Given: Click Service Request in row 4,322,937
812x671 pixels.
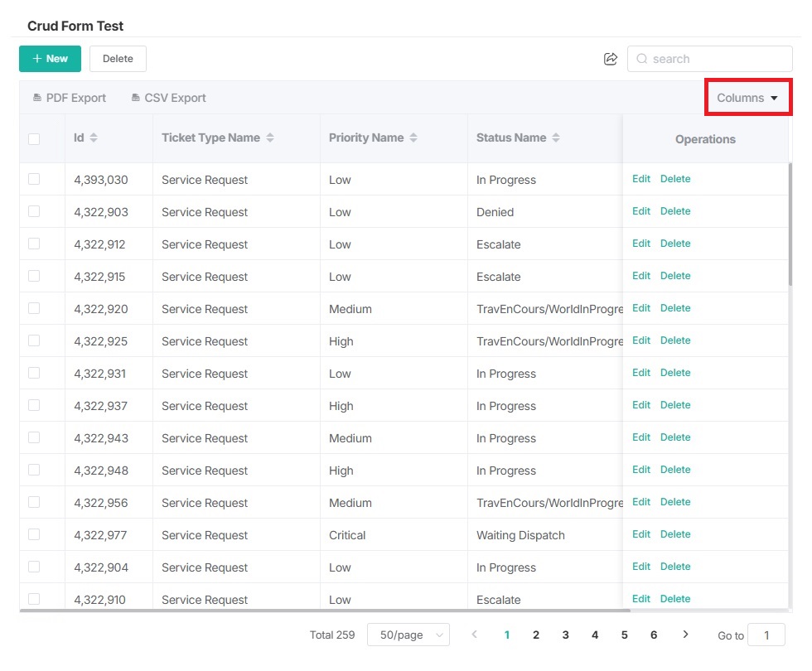Looking at the screenshot, I should [x=205, y=407].
